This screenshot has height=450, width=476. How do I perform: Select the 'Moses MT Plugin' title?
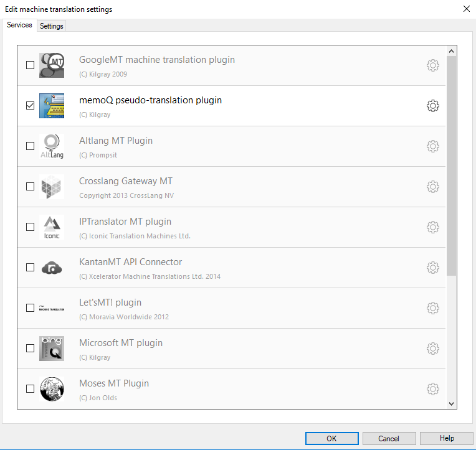pyautogui.click(x=114, y=383)
